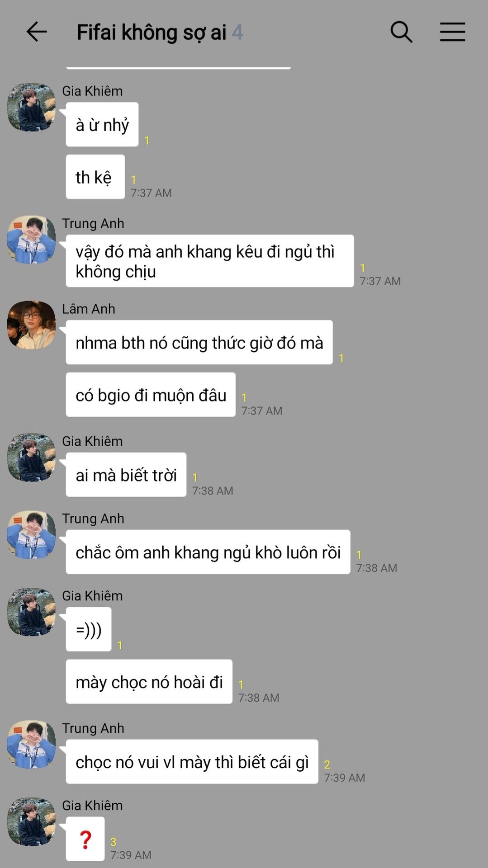Tap the member count 4 beside title
The width and height of the screenshot is (488, 868).
pyautogui.click(x=237, y=33)
